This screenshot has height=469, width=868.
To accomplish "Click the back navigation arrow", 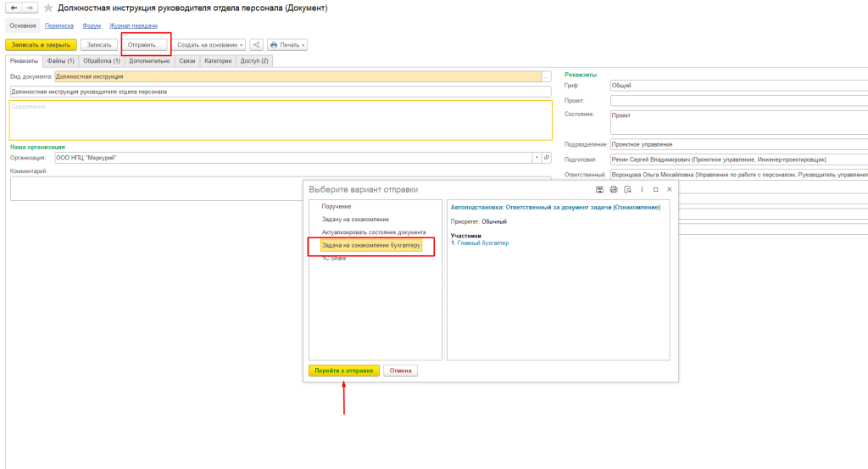I will click(x=14, y=8).
